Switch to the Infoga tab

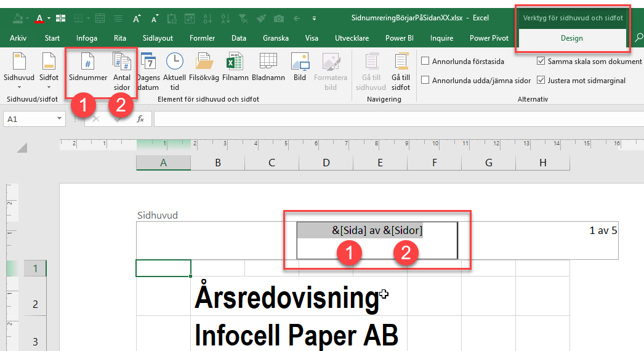click(87, 38)
